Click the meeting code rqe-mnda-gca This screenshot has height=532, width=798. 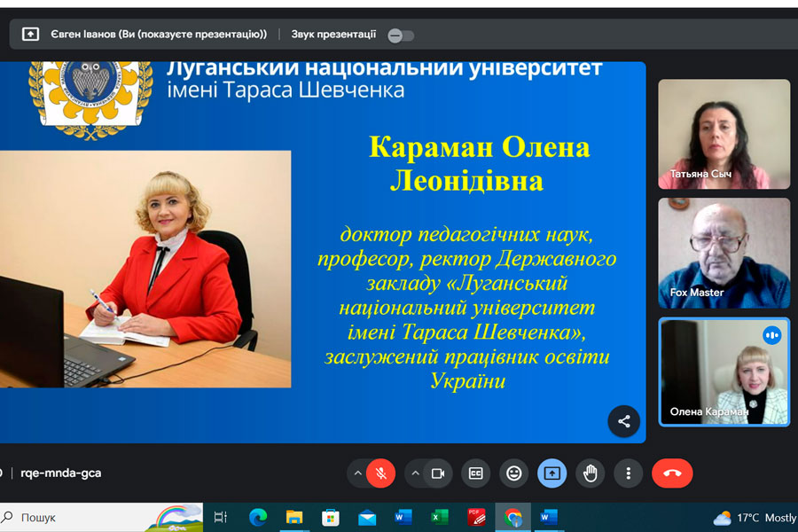(60, 473)
